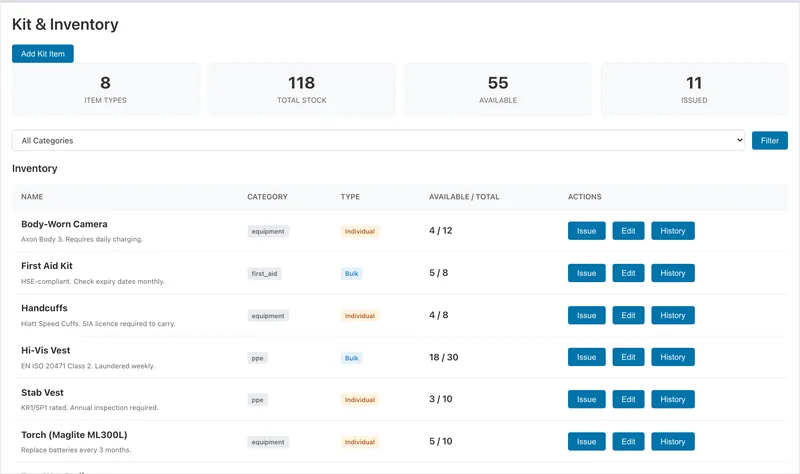Click the 5 / 10 stock value

point(441,441)
